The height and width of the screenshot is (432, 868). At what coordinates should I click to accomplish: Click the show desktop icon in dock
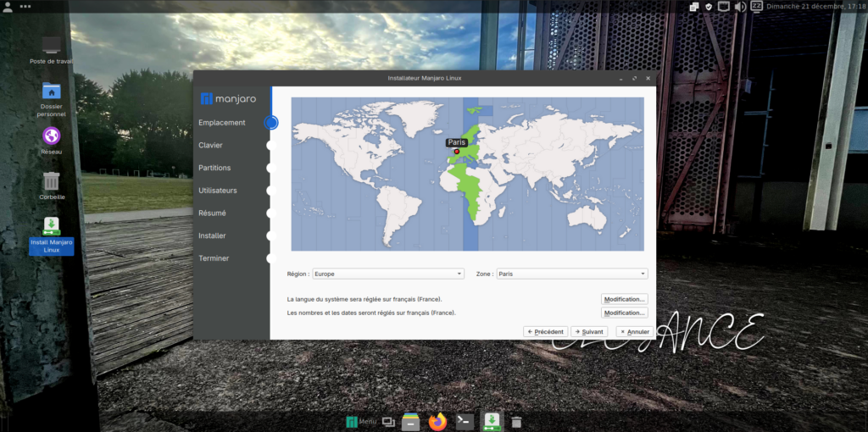[x=388, y=422]
